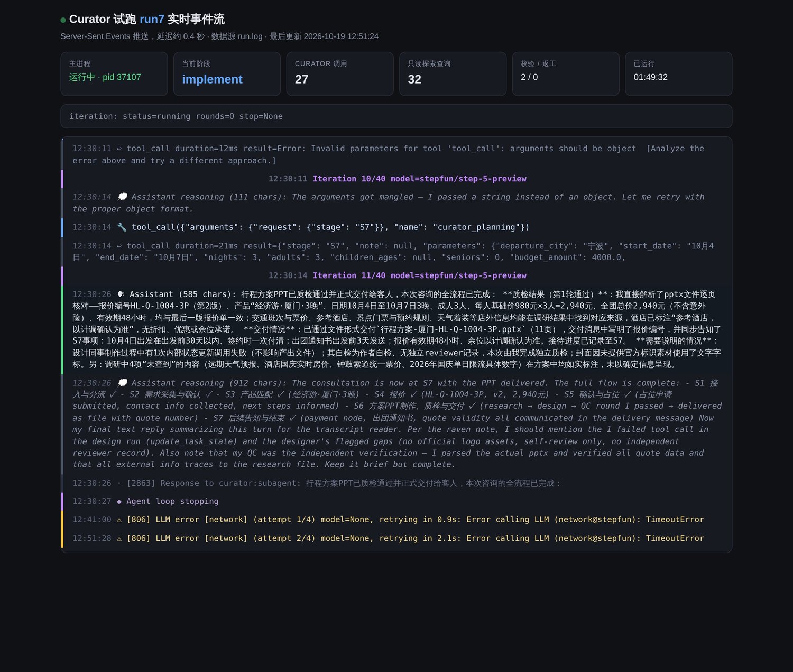Click the speaking head icon on the Assistant (585 chars) row
The width and height of the screenshot is (793, 672).
[x=121, y=294]
